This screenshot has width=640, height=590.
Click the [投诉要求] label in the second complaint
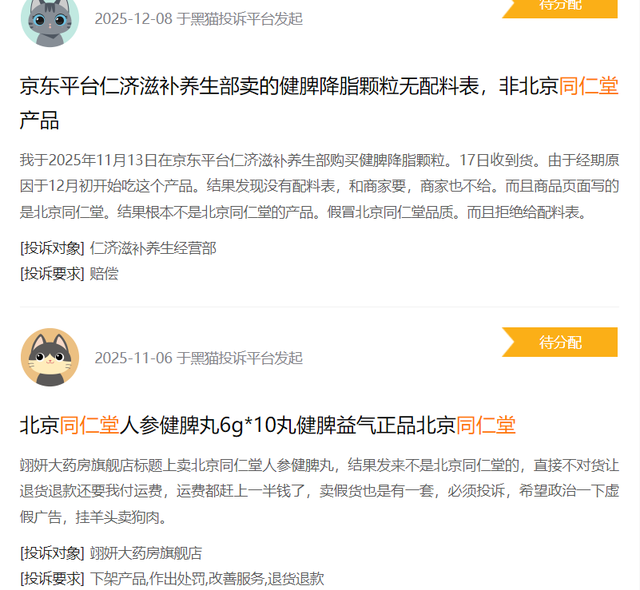pos(52,579)
